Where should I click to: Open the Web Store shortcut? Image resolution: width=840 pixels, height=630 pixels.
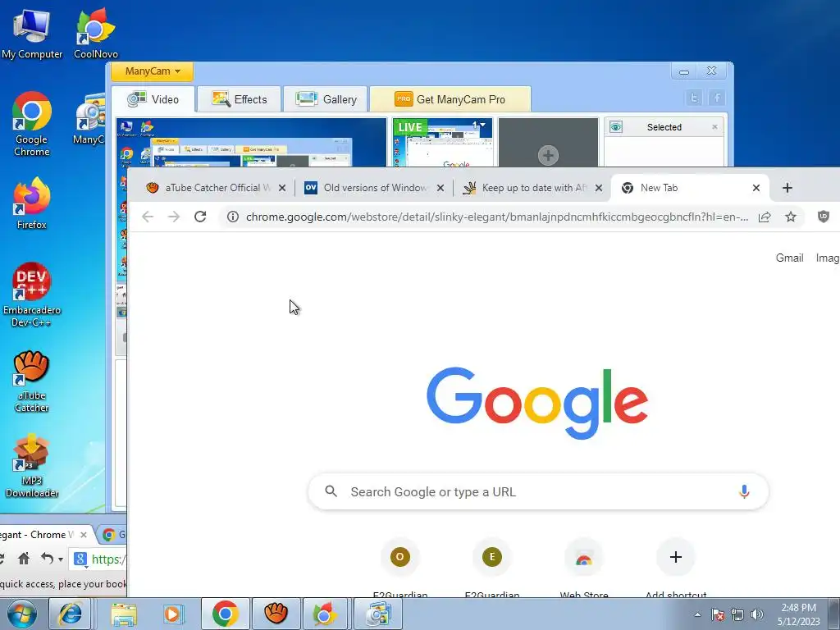coord(584,557)
